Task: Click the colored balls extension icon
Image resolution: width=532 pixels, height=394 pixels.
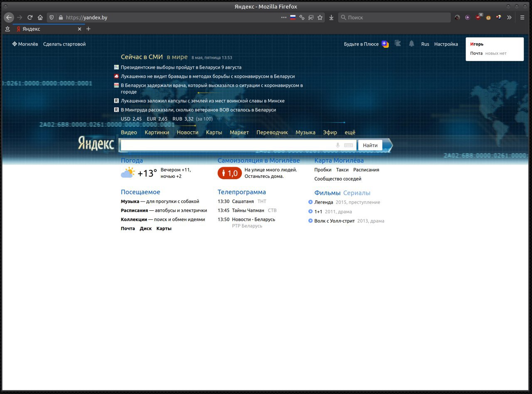Action: pyautogui.click(x=499, y=17)
